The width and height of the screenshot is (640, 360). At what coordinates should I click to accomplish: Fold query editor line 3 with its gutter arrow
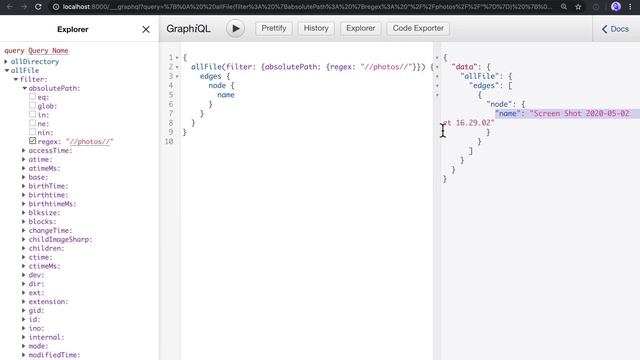point(177,76)
